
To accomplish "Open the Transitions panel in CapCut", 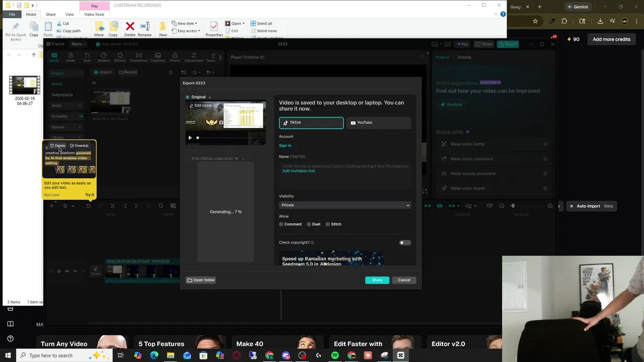I will pyautogui.click(x=139, y=57).
